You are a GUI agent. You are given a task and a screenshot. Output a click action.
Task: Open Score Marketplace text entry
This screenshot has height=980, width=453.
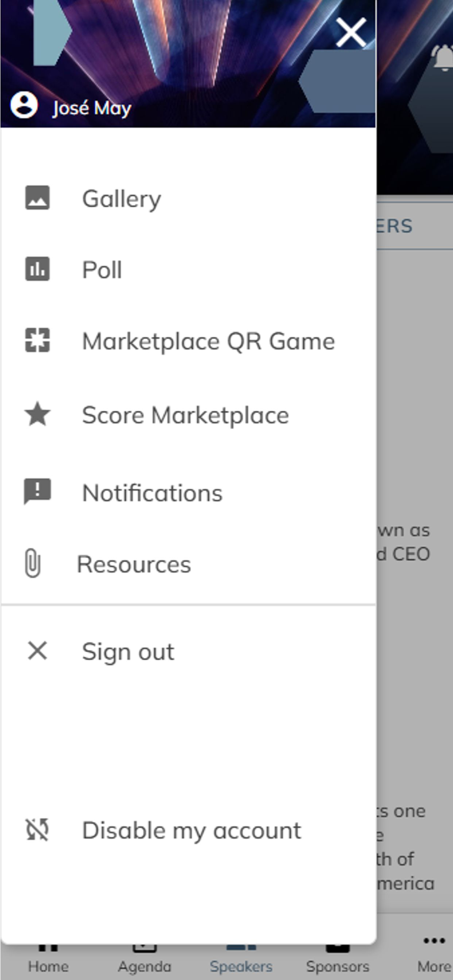tap(185, 416)
